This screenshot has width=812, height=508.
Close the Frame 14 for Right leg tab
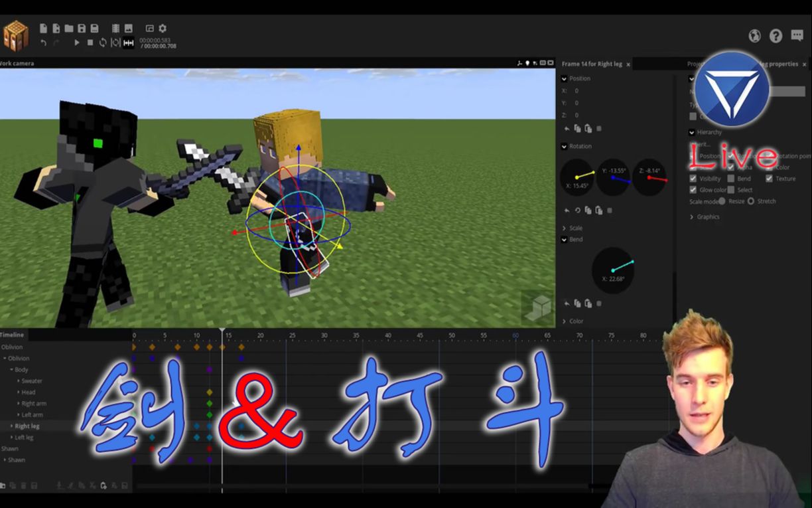coord(628,64)
